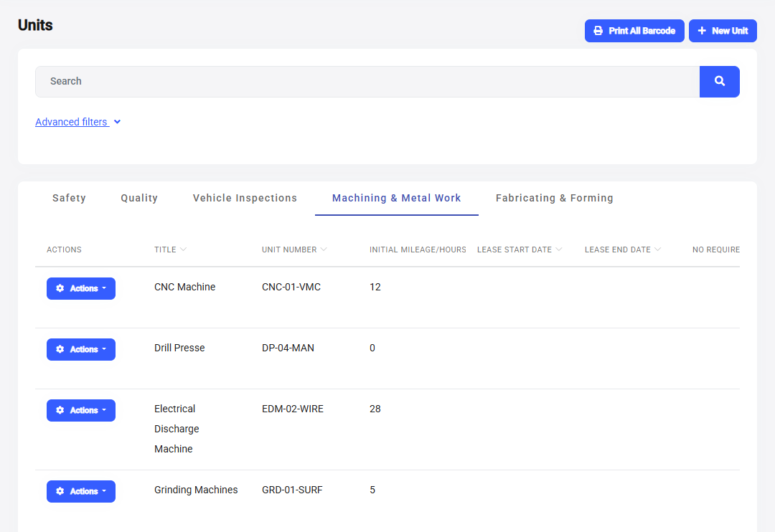Open Actions dropdown for Grinding Machines
The image size is (775, 532).
(x=81, y=491)
